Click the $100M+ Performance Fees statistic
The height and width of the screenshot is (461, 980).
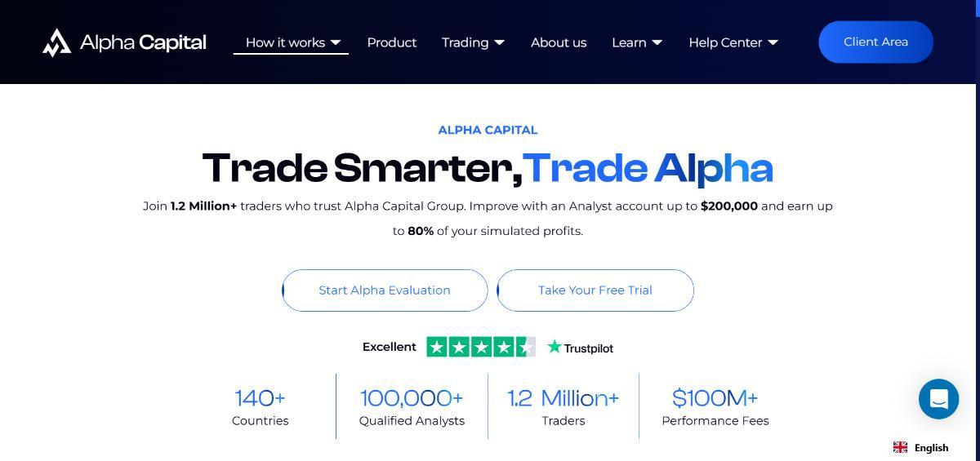click(x=715, y=407)
